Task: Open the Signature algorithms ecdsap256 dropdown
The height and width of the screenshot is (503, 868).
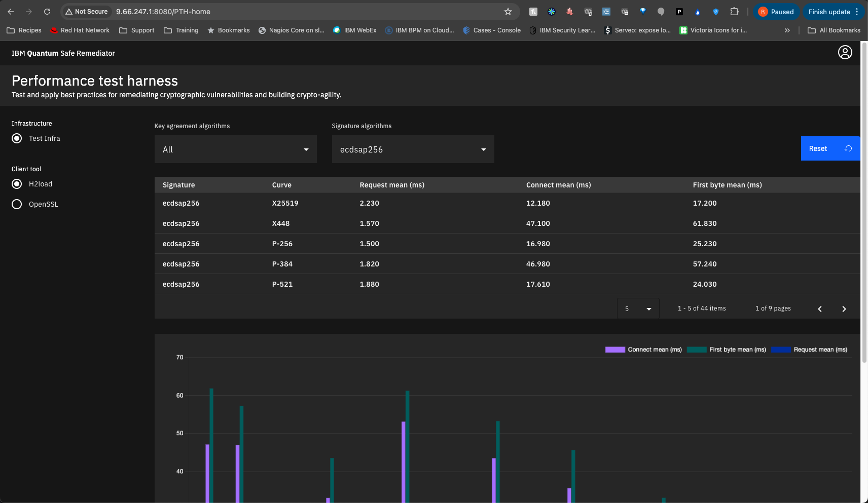Action: tap(413, 149)
